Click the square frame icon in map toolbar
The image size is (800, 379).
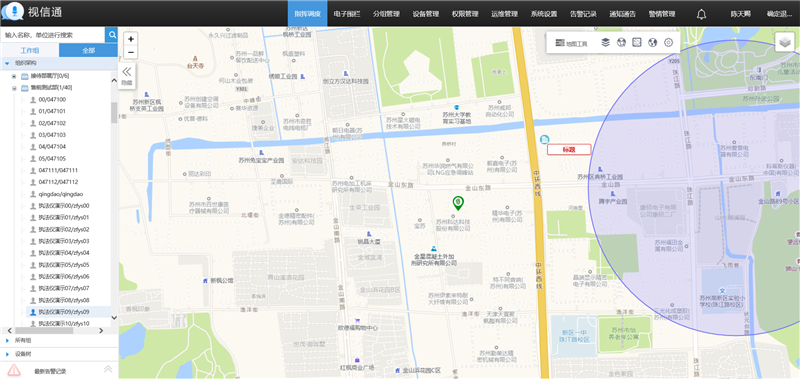tap(637, 43)
